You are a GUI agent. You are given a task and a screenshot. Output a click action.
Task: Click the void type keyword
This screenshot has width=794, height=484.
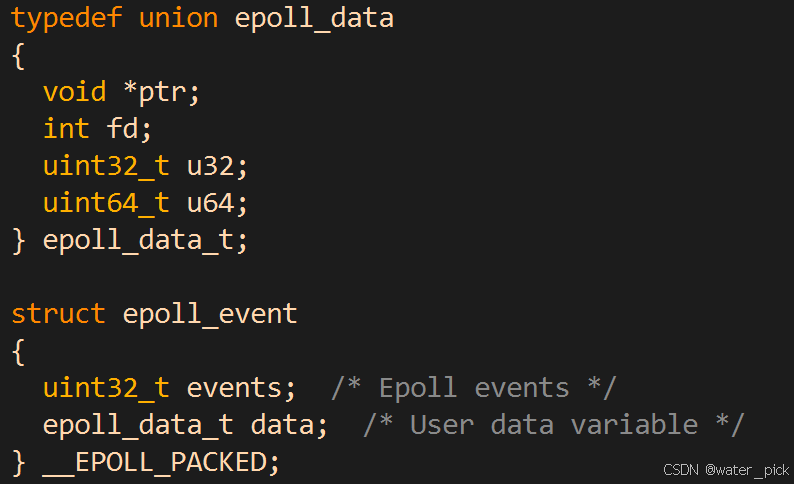coord(75,92)
